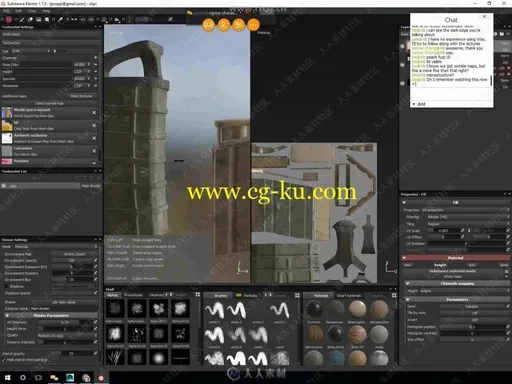Viewport: 512px width, 384px height.
Task: Toggle grid view in Materials shelf
Action: (394, 295)
